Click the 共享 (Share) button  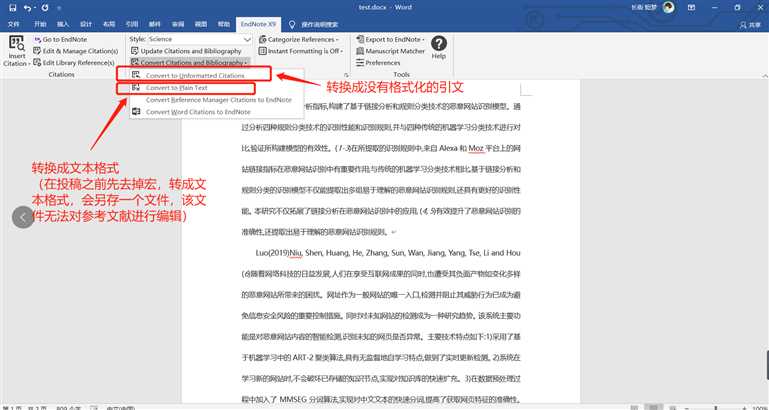pyautogui.click(x=750, y=24)
